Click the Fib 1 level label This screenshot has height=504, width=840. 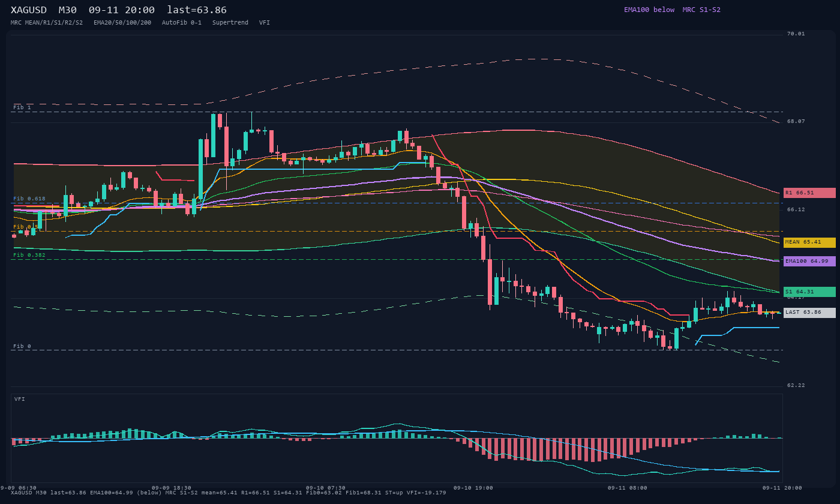pyautogui.click(x=22, y=107)
